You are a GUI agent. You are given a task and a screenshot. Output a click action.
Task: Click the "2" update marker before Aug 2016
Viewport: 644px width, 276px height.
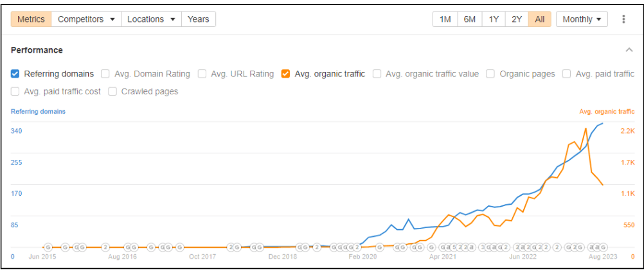[x=105, y=247]
